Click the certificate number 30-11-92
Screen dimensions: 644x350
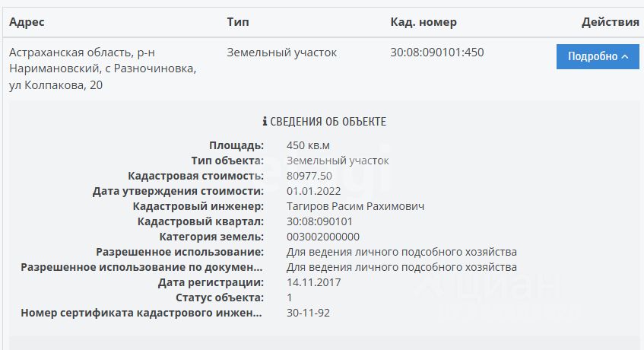pyautogui.click(x=308, y=313)
